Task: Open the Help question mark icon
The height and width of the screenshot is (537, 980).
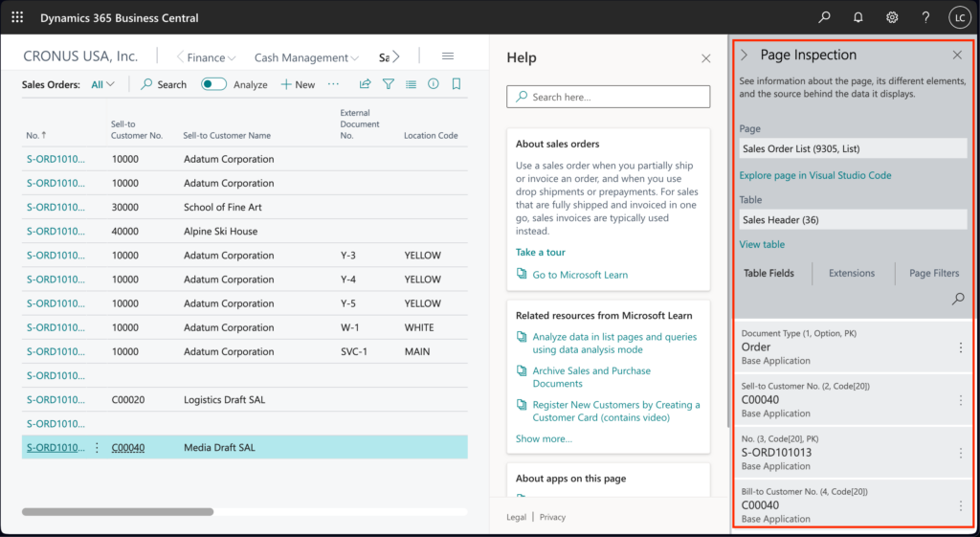Action: pyautogui.click(x=925, y=17)
